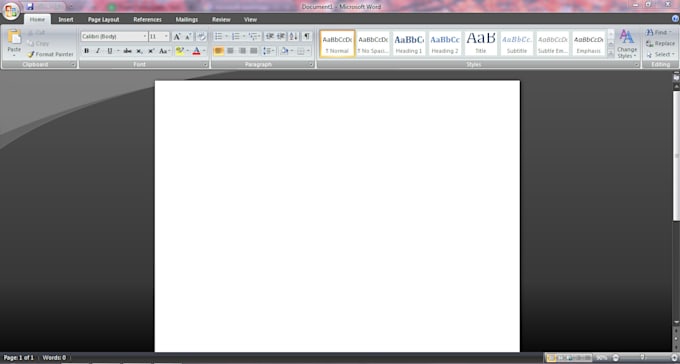Image resolution: width=680 pixels, height=364 pixels.
Task: Open the Borders dropdown arrow
Action: coord(308,51)
